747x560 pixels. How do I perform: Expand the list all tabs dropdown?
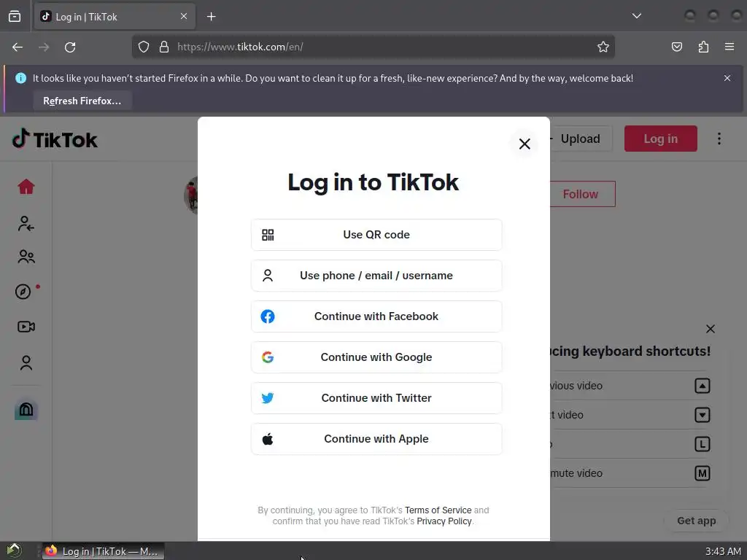point(636,16)
